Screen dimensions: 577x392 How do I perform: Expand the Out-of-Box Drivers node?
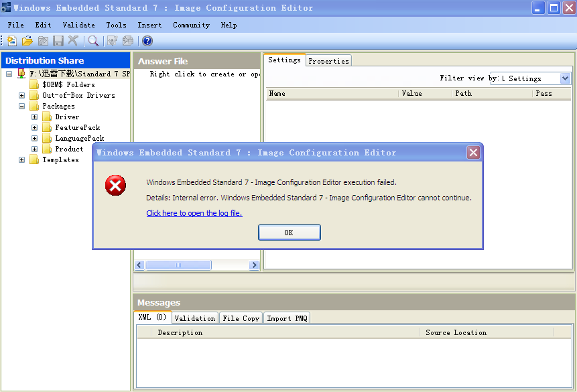pos(21,95)
